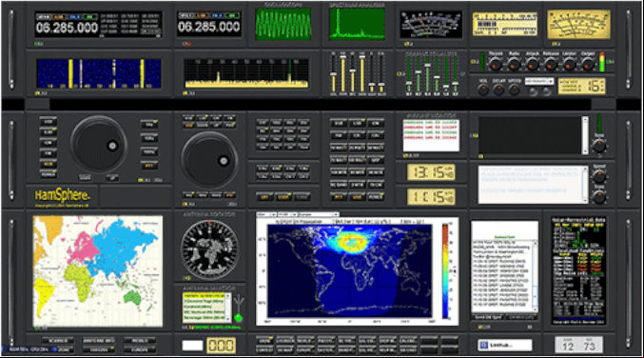Click the oscilloscope waveform display
Screen dimensions: 644x358
[x=283, y=24]
